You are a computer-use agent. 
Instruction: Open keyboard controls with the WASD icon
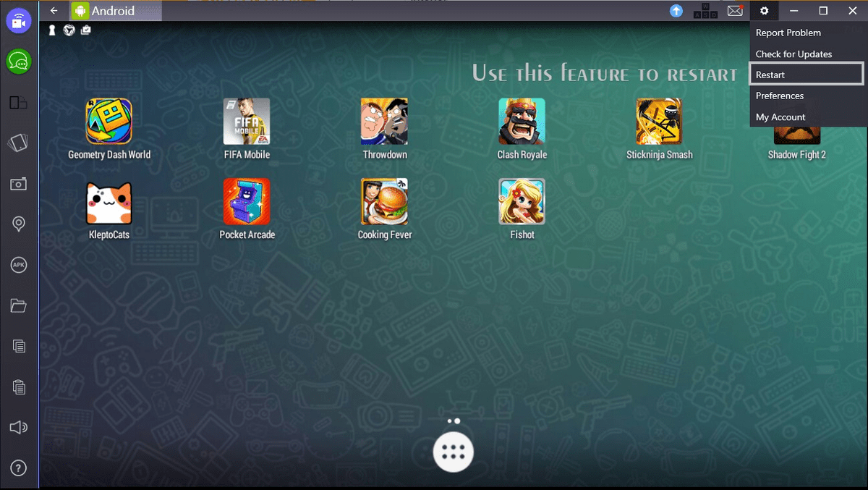pyautogui.click(x=704, y=11)
